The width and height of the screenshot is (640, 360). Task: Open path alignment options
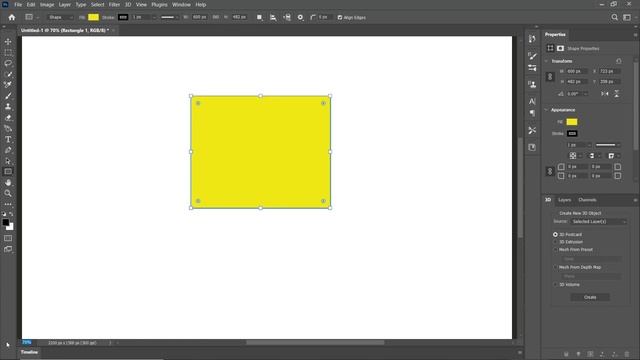(273, 17)
